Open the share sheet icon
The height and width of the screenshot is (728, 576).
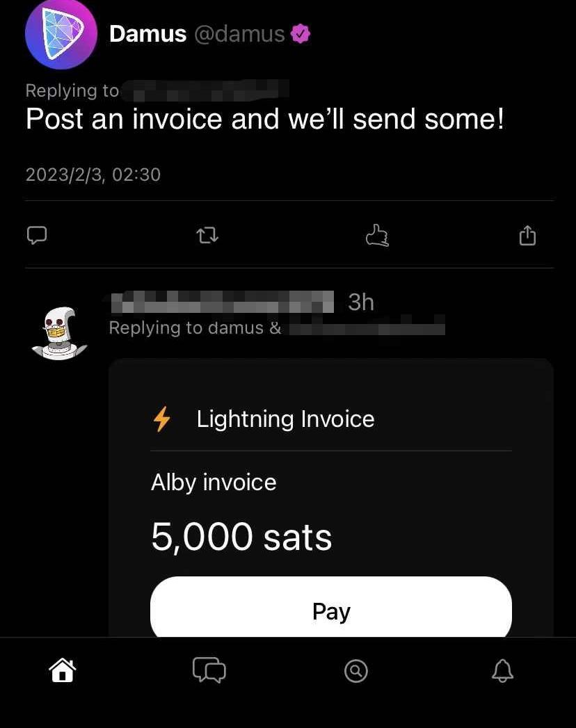pos(528,236)
